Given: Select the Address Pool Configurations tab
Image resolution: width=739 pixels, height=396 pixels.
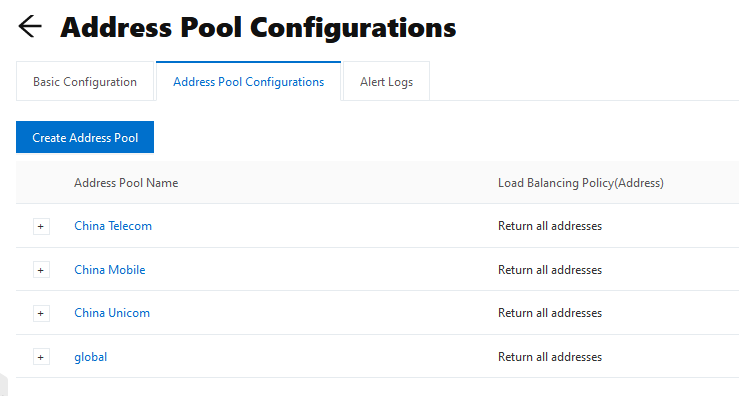Looking at the screenshot, I should [248, 81].
